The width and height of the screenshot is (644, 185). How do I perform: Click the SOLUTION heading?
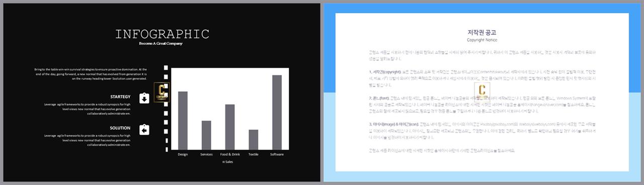tap(120, 128)
